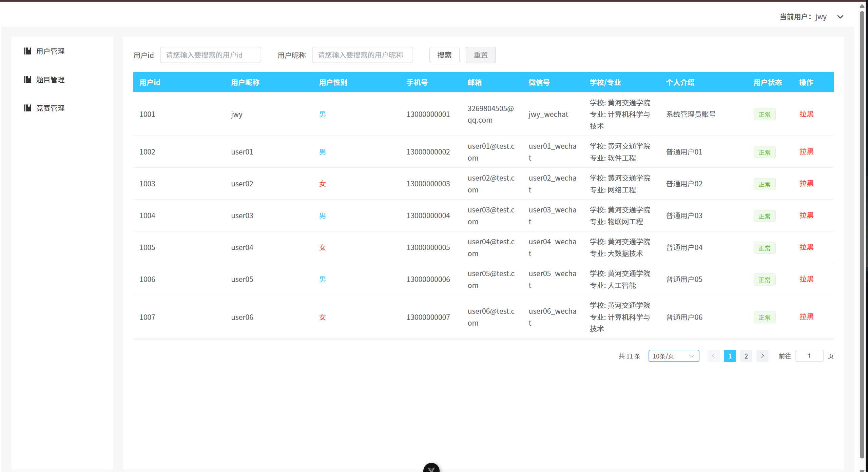Go to next page arrow
This screenshot has height=472, width=868.
(x=762, y=356)
